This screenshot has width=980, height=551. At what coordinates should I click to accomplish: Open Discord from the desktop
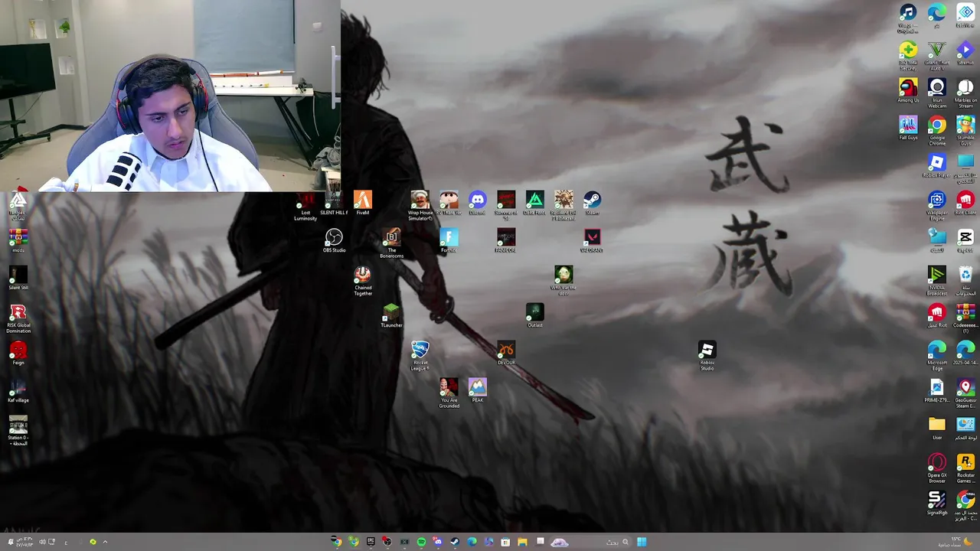(x=477, y=203)
